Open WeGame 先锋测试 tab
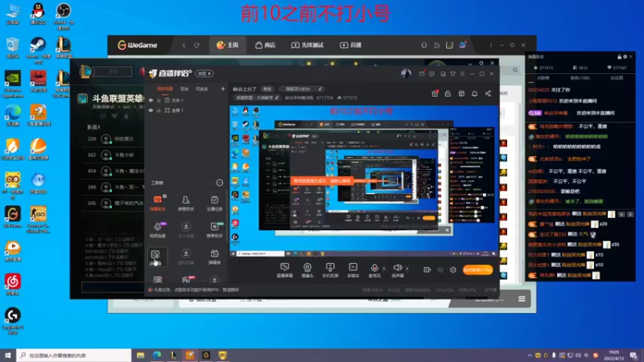Image resolution: width=644 pixels, height=362 pixels. pyautogui.click(x=308, y=45)
